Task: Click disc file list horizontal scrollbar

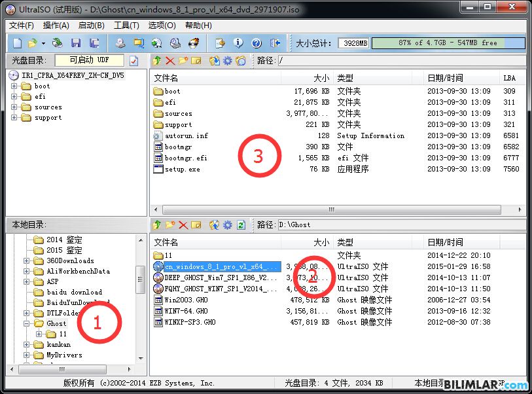Action: click(x=332, y=209)
